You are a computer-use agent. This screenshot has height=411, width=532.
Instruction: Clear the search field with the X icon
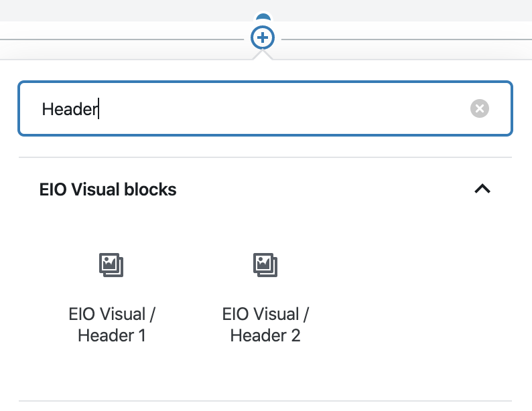pos(480,108)
